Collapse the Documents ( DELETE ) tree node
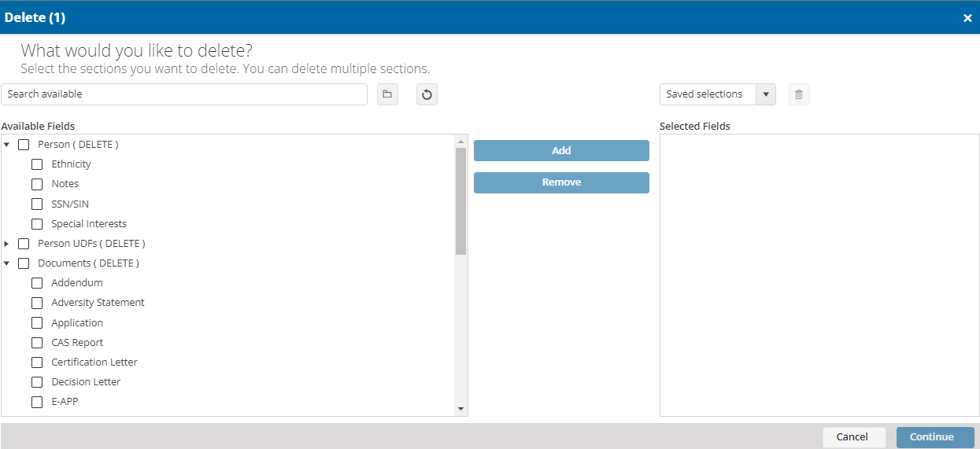Viewport: 980px width, 449px height. pyautogui.click(x=7, y=263)
